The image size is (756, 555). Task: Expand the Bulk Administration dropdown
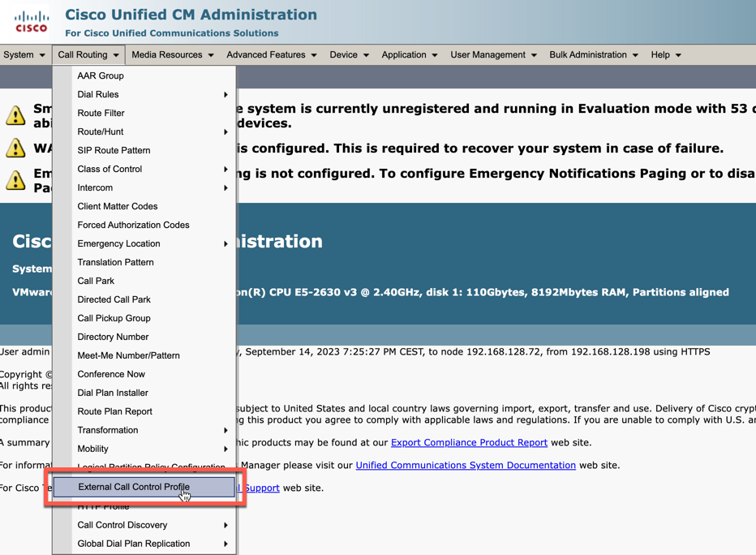point(593,55)
